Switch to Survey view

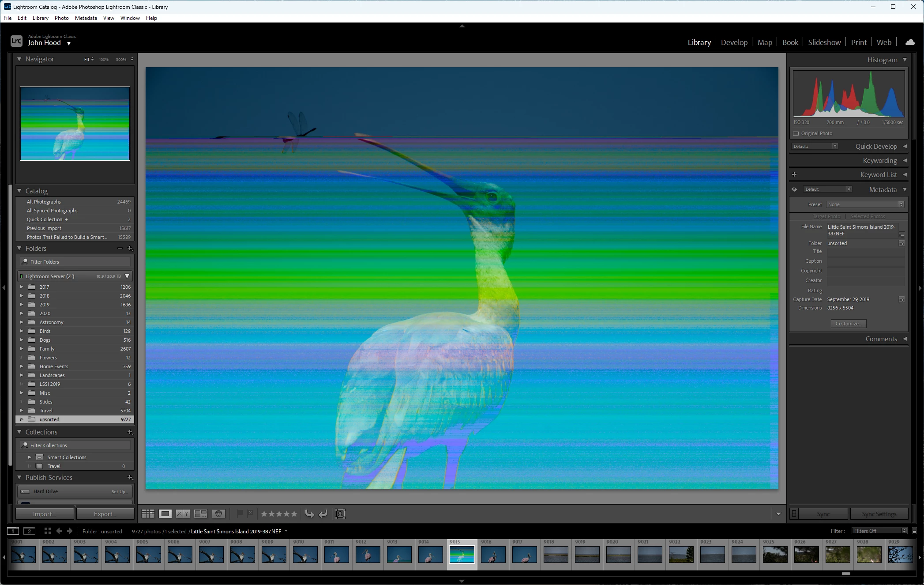click(201, 513)
